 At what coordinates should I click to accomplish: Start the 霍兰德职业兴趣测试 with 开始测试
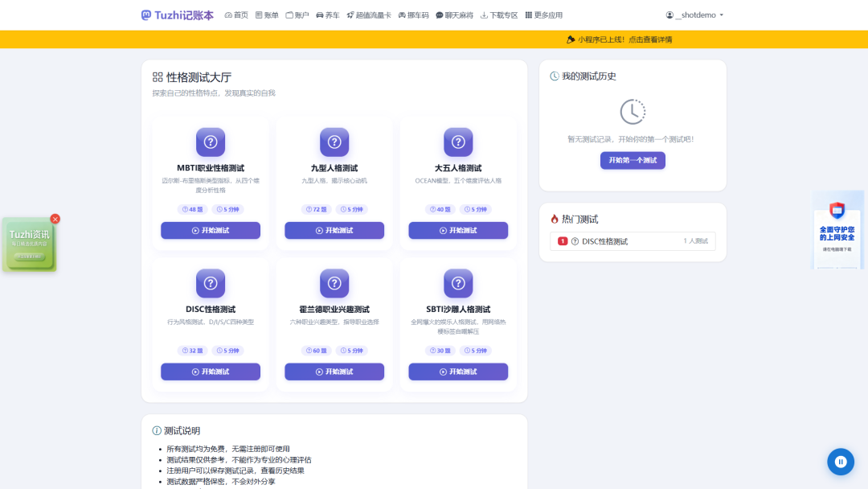(334, 372)
